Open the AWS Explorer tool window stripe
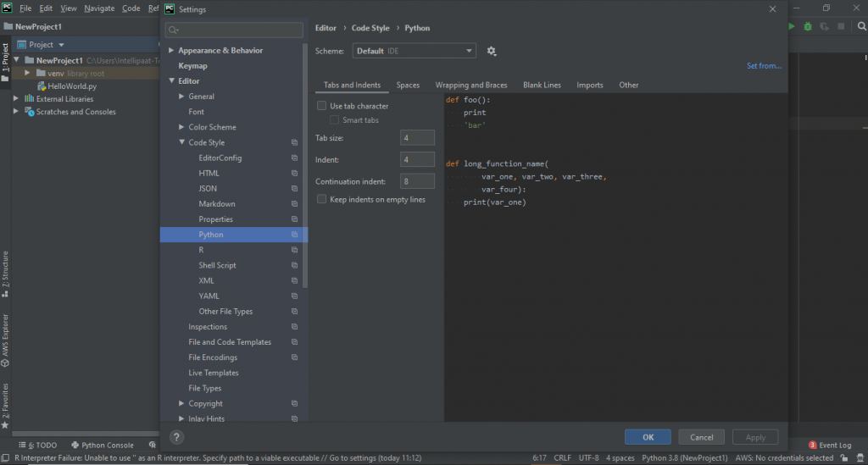The width and height of the screenshot is (868, 465). click(5, 340)
